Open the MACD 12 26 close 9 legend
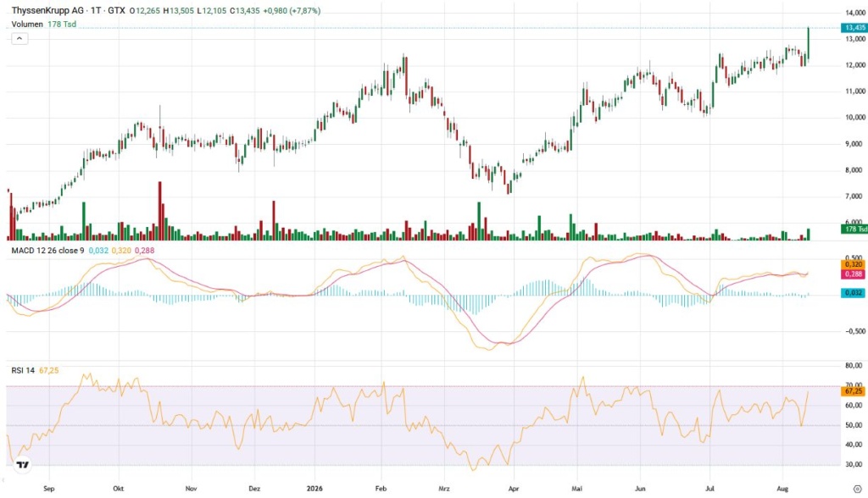 coord(47,251)
